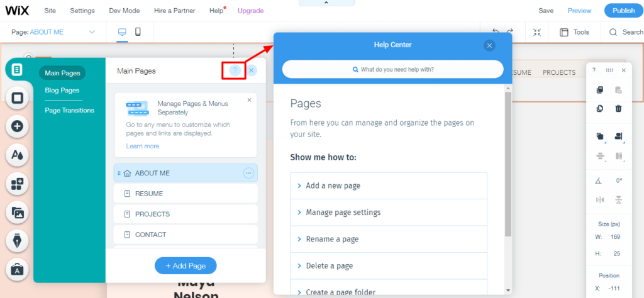
Task: Click the flip vertical icon in toolbar panel
Action: pyautogui.click(x=619, y=200)
